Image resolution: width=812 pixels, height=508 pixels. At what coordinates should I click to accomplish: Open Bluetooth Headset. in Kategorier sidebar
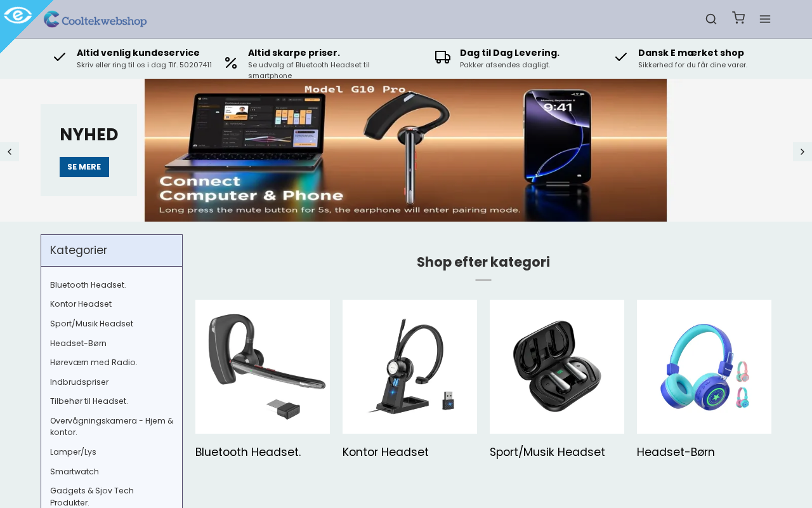click(x=88, y=285)
